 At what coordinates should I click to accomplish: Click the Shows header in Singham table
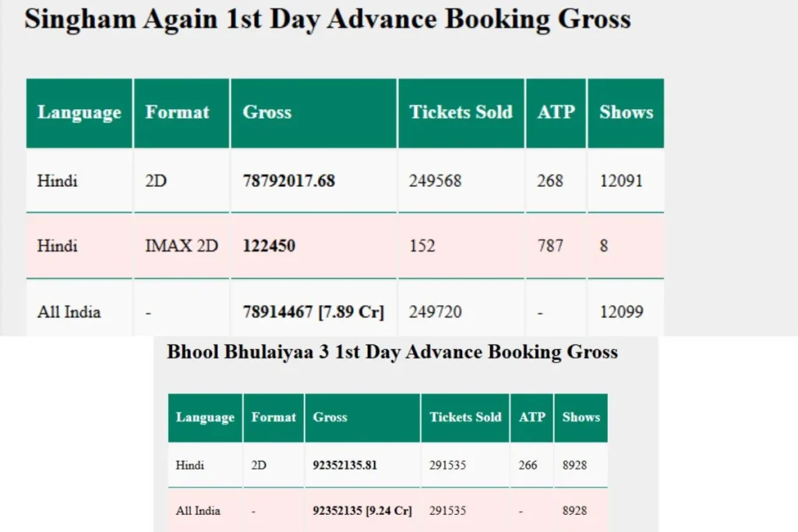pos(626,112)
